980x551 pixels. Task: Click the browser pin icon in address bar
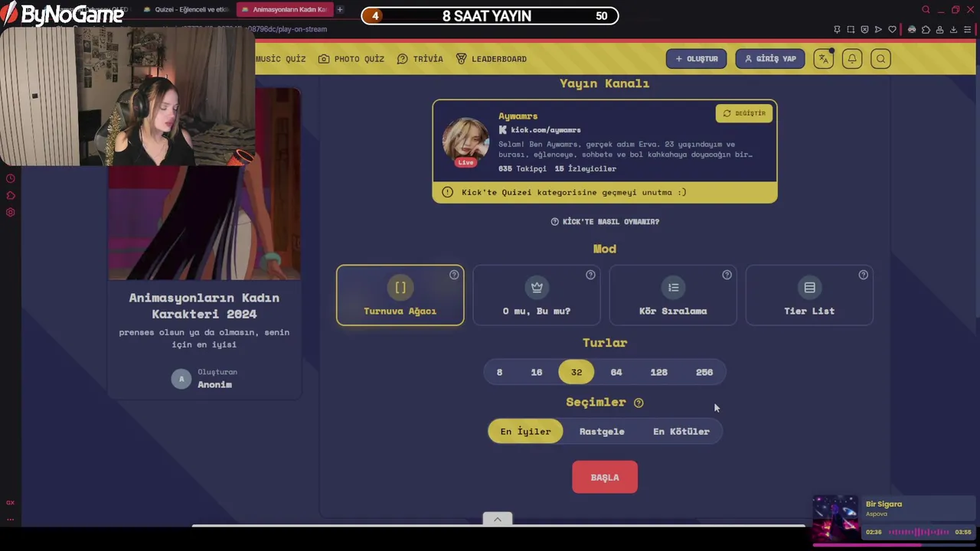click(x=837, y=29)
